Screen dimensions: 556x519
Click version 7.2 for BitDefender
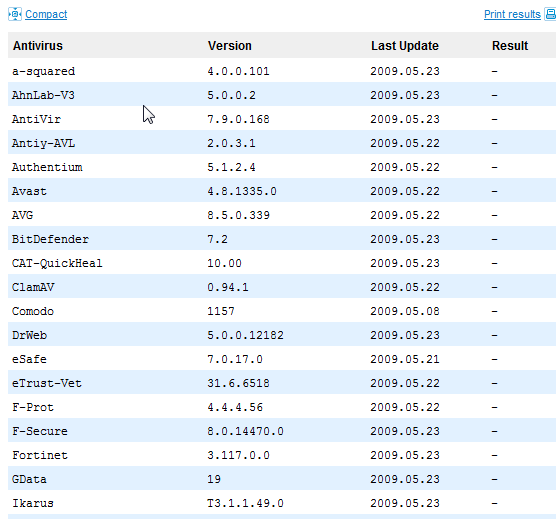coord(217,239)
